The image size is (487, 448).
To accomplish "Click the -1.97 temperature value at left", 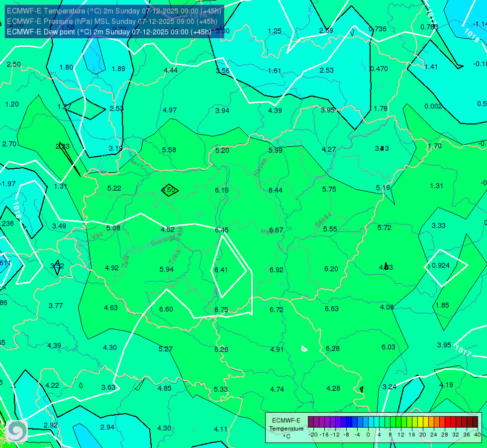I will 8,184.
